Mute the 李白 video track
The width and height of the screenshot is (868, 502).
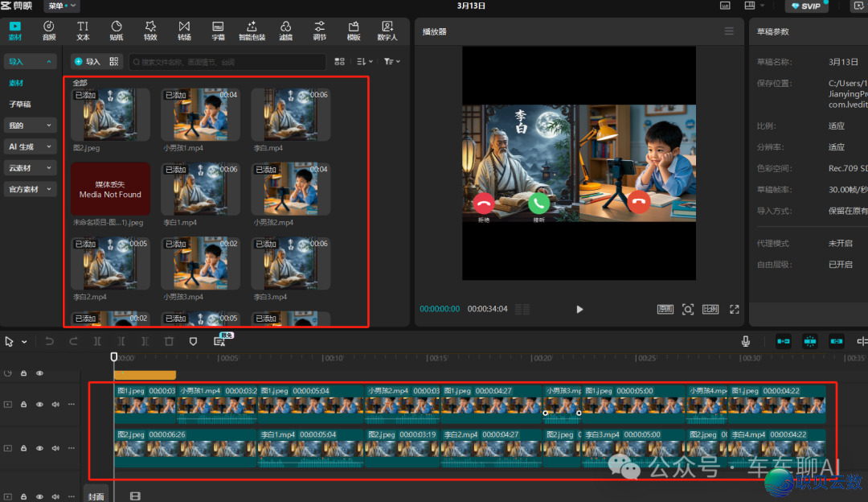(55, 448)
